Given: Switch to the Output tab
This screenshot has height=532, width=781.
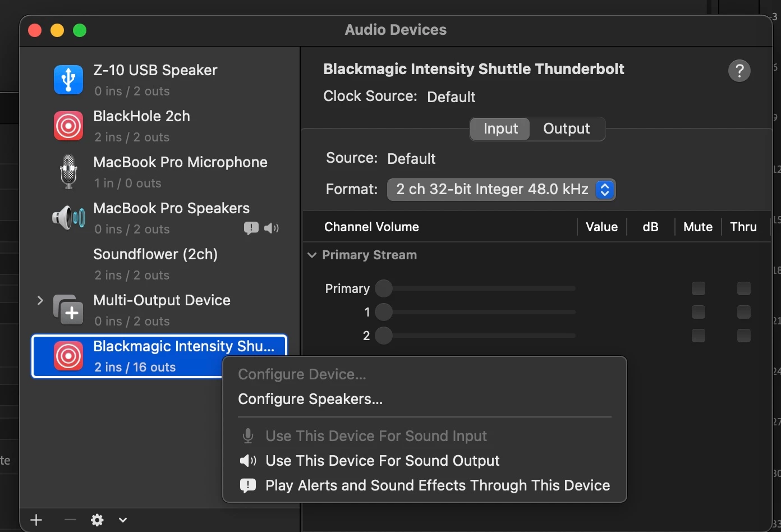Looking at the screenshot, I should click(x=567, y=129).
